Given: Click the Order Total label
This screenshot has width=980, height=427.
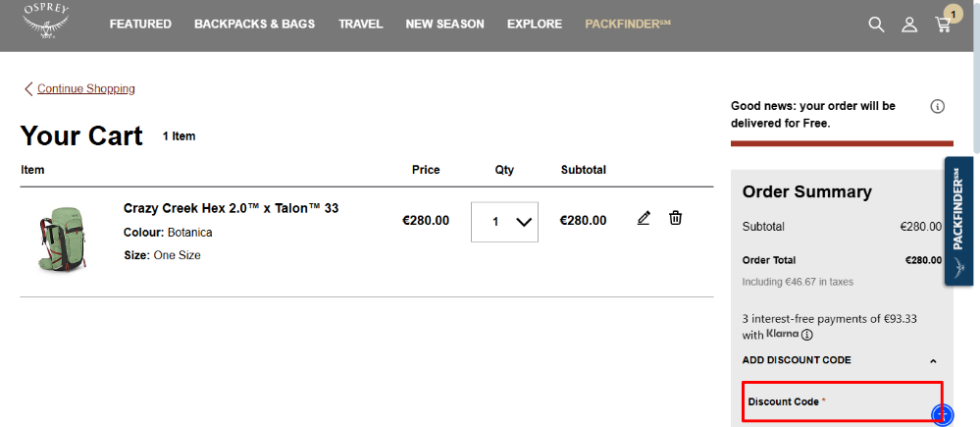Looking at the screenshot, I should pos(769,261).
